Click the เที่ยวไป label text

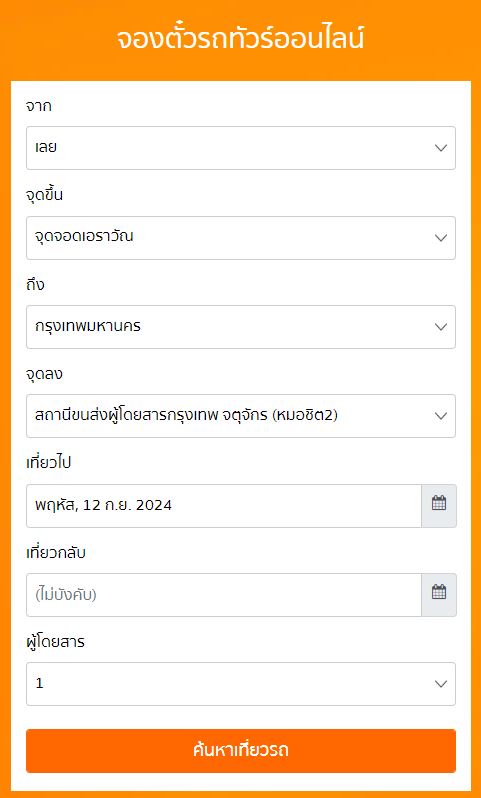[48, 463]
